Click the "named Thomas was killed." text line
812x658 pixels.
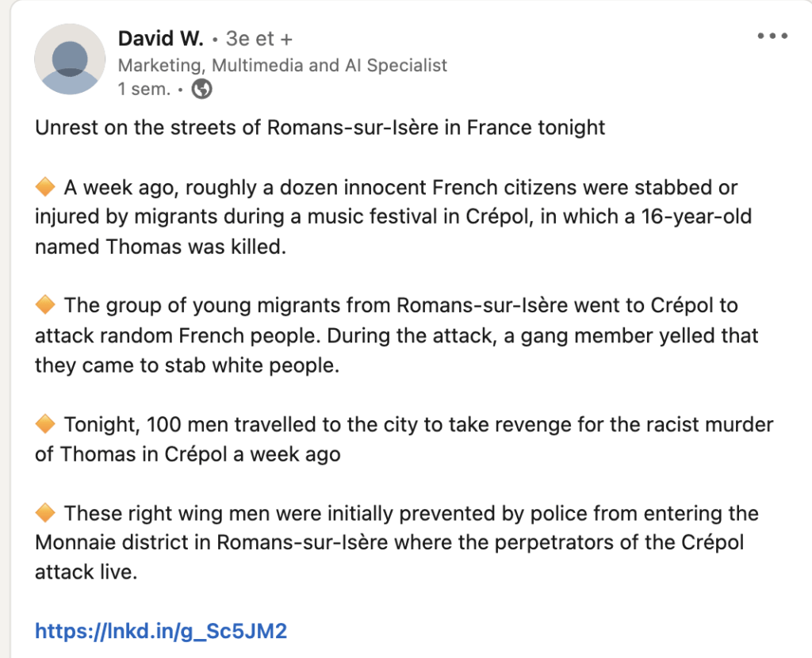click(x=159, y=247)
